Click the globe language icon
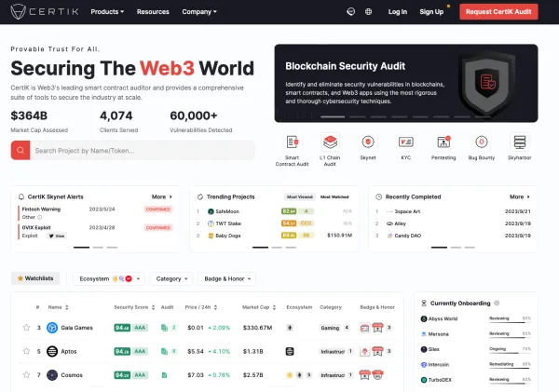 [x=370, y=12]
